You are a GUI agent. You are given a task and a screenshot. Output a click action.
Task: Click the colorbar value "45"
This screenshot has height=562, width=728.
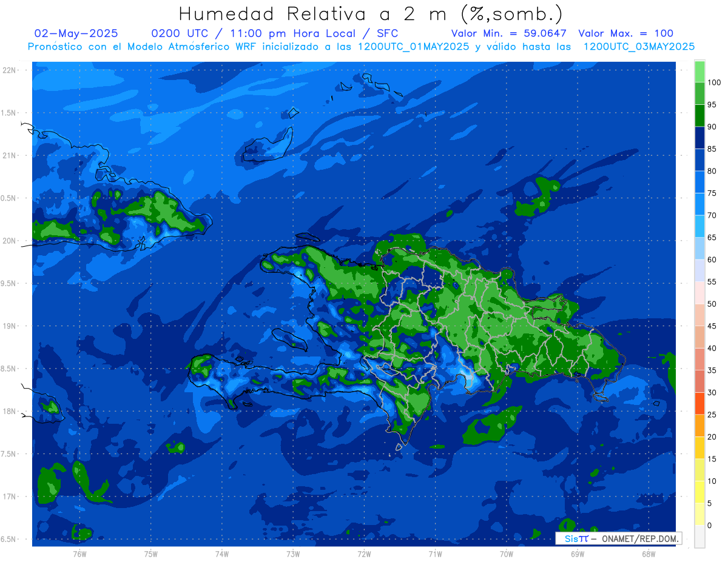(712, 326)
